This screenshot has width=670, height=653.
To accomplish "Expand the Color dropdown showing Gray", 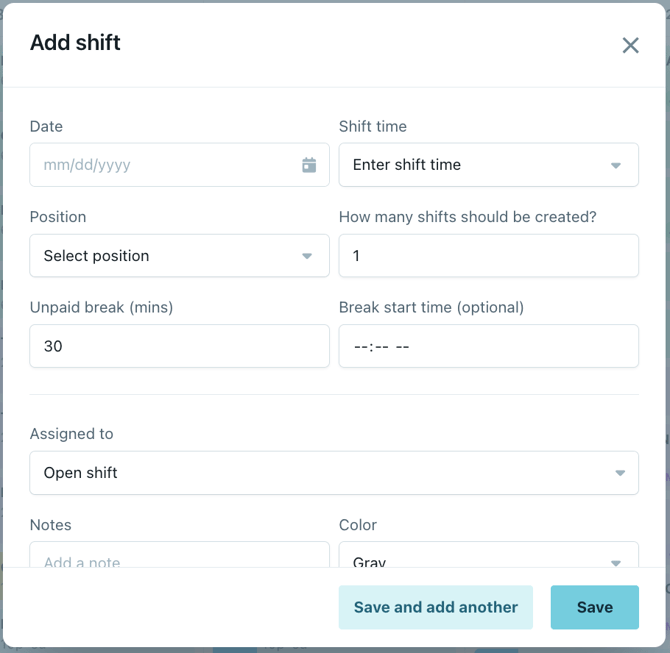I will point(488,558).
